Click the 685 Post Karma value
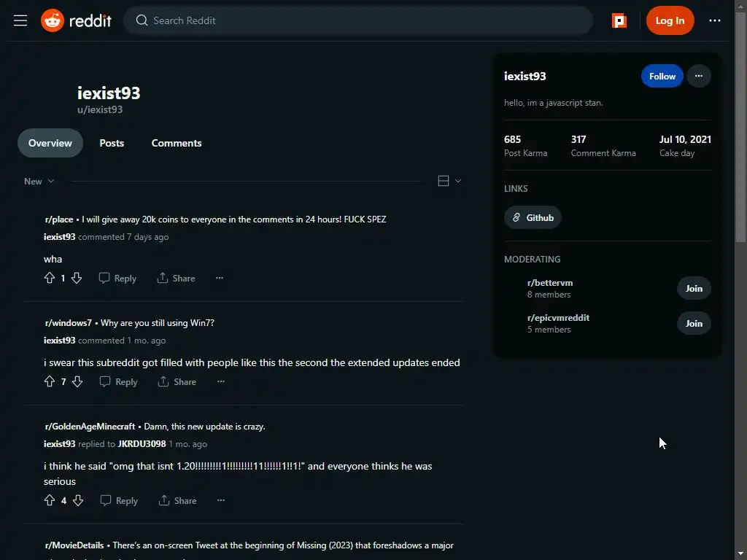The image size is (747, 560). pyautogui.click(x=512, y=139)
